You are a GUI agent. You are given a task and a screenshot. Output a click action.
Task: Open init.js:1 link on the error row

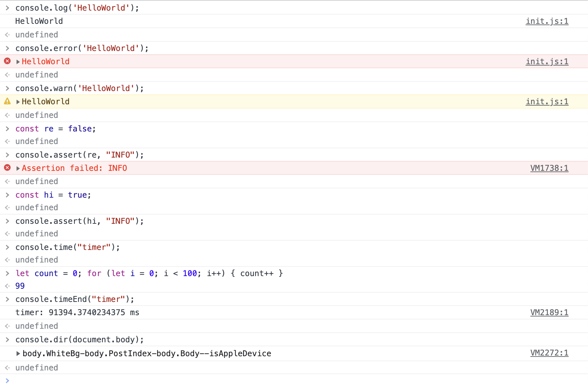pos(547,62)
